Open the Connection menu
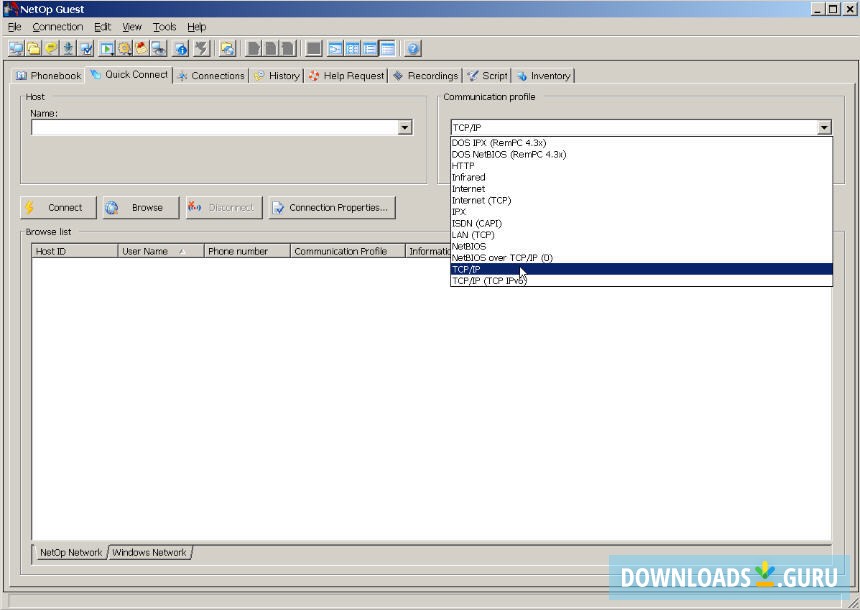 (x=58, y=27)
